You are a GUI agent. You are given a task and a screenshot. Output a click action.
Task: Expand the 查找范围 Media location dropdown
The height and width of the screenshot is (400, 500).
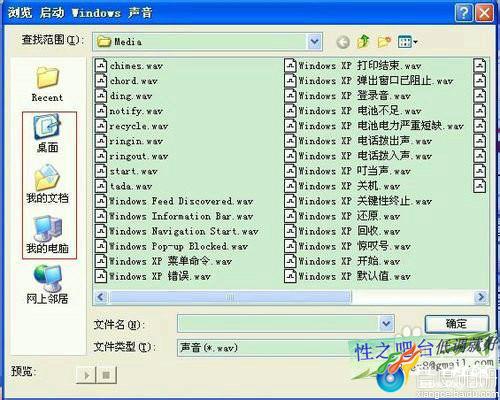tap(315, 42)
